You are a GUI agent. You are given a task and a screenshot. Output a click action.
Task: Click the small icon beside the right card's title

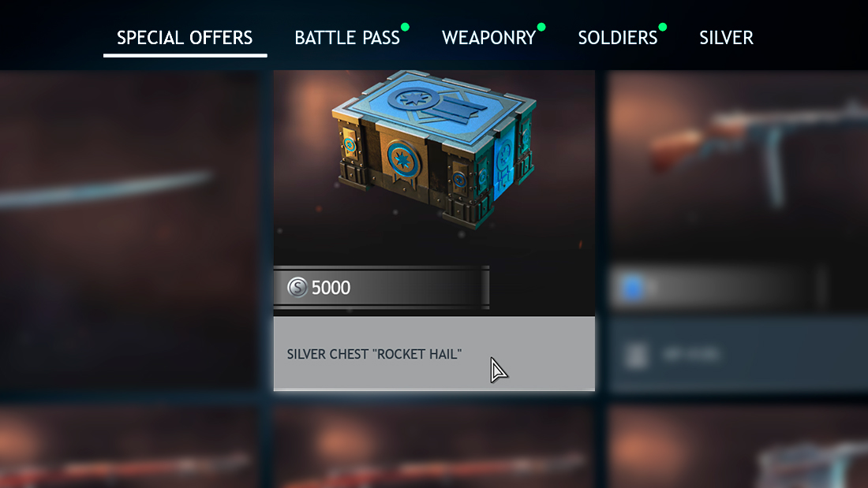pyautogui.click(x=636, y=356)
